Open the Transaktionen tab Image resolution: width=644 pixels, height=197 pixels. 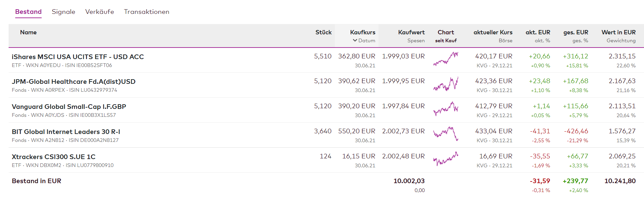[146, 12]
